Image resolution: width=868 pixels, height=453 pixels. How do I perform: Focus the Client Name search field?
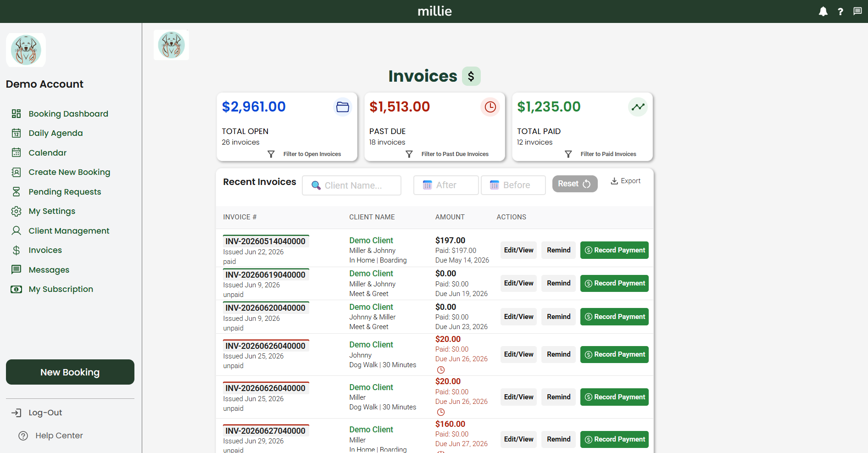pyautogui.click(x=351, y=185)
